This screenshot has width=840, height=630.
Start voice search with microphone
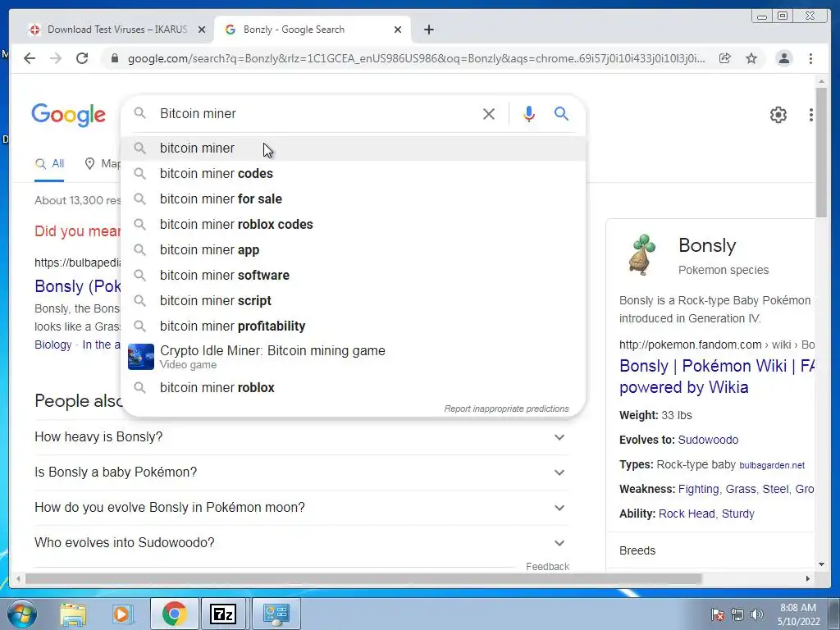[x=529, y=113]
